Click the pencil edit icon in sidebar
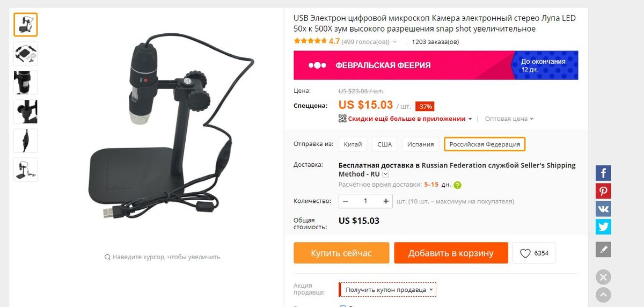This screenshot has height=307, width=644. coord(603,250)
